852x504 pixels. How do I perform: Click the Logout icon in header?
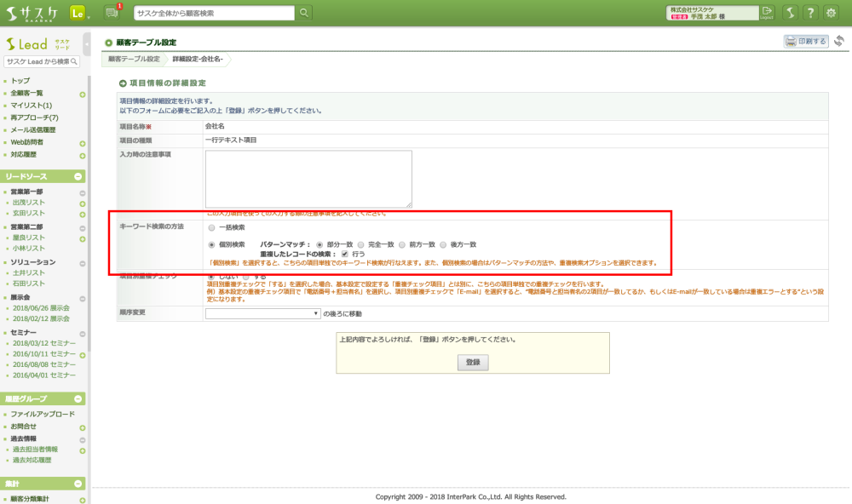(767, 12)
